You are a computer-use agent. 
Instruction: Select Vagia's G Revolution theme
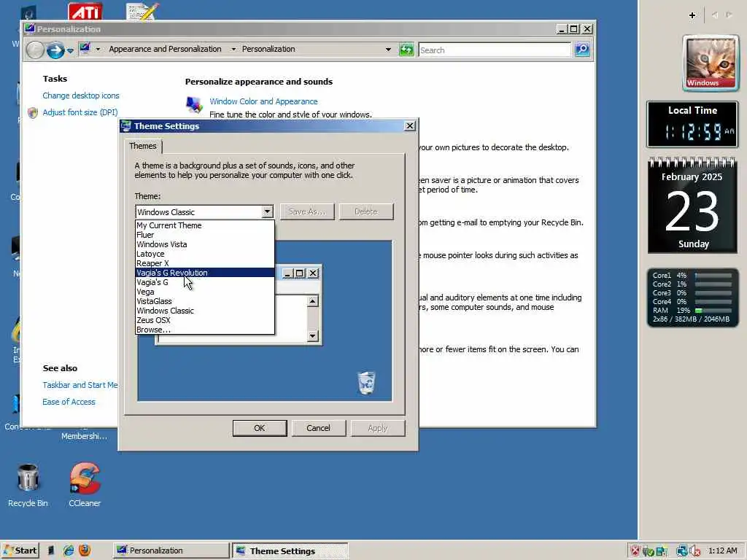click(x=205, y=273)
